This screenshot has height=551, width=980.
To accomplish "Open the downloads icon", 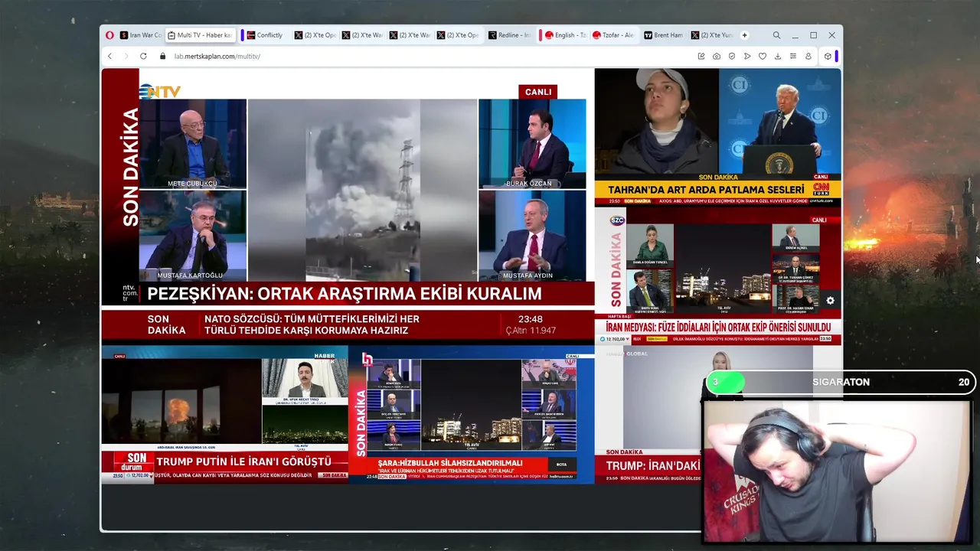I will [x=778, y=56].
